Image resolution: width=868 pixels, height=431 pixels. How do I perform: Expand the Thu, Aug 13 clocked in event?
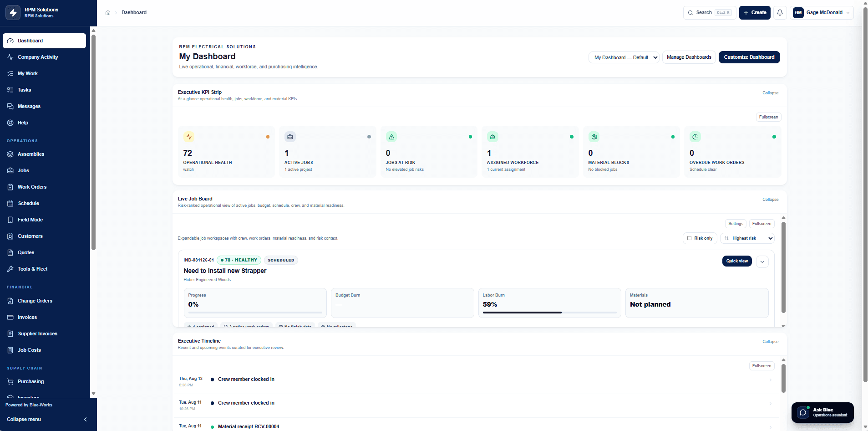[770, 380]
